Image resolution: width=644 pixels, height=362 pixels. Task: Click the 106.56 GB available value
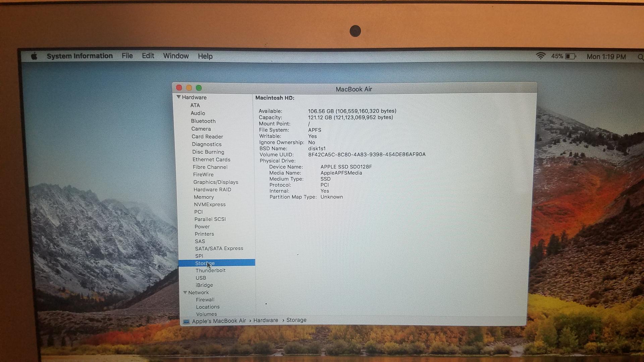[x=352, y=111]
